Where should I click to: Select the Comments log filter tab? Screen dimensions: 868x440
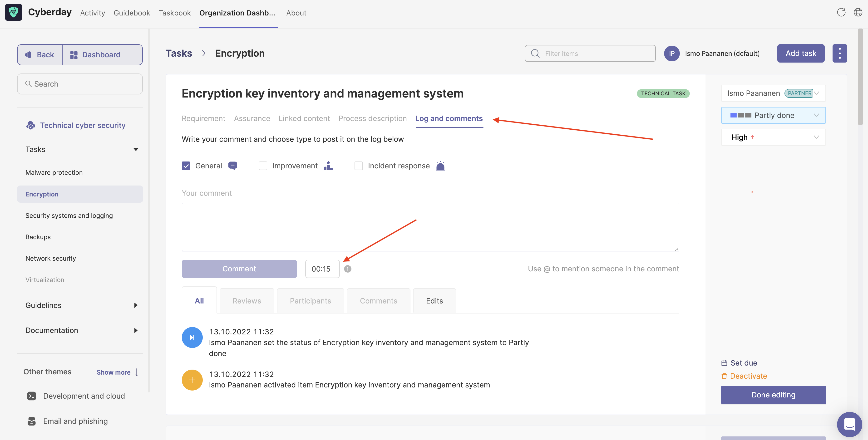(x=378, y=301)
